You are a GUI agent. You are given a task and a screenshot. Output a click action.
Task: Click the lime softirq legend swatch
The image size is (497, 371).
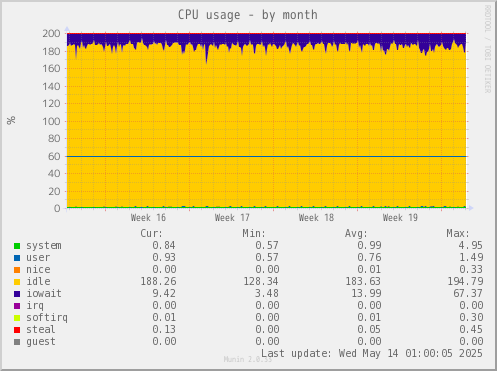[17, 318]
